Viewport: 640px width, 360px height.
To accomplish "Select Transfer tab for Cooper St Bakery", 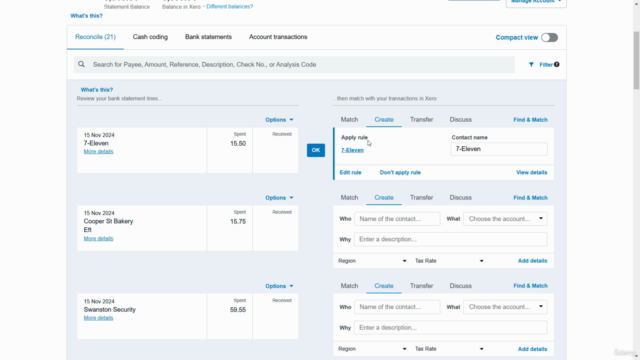I will [x=422, y=198].
